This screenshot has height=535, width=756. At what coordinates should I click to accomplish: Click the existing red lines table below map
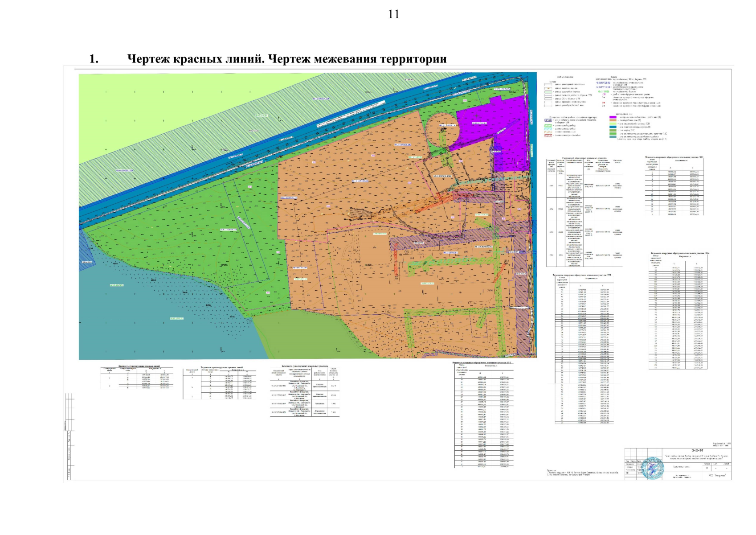(x=136, y=378)
